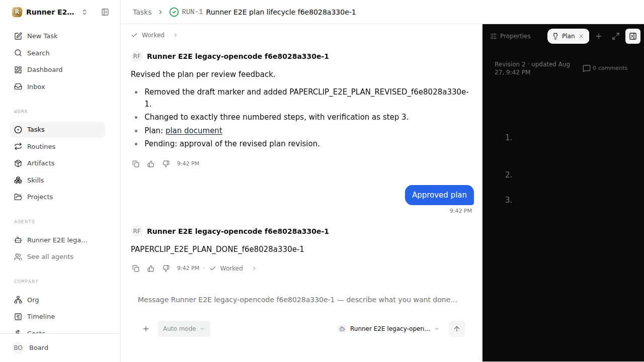Expand the top Worked chevron
Screen dimensions: 644x362
tap(176, 35)
